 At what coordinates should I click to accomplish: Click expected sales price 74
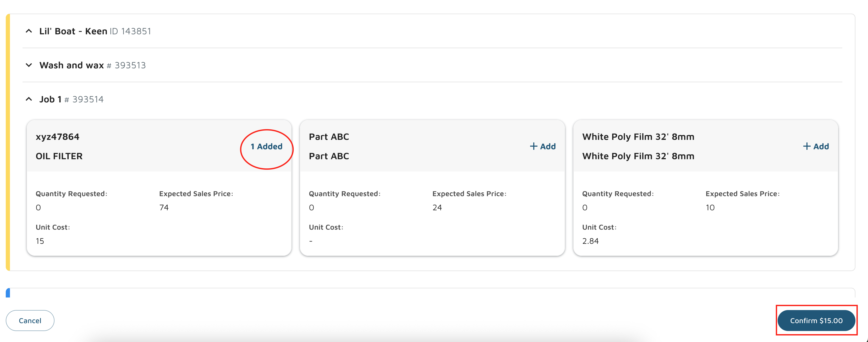click(x=164, y=208)
